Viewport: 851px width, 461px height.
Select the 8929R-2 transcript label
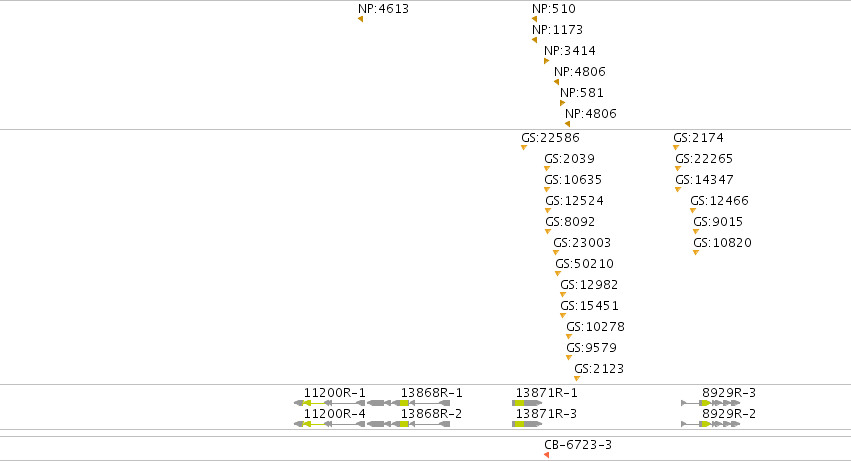click(729, 414)
